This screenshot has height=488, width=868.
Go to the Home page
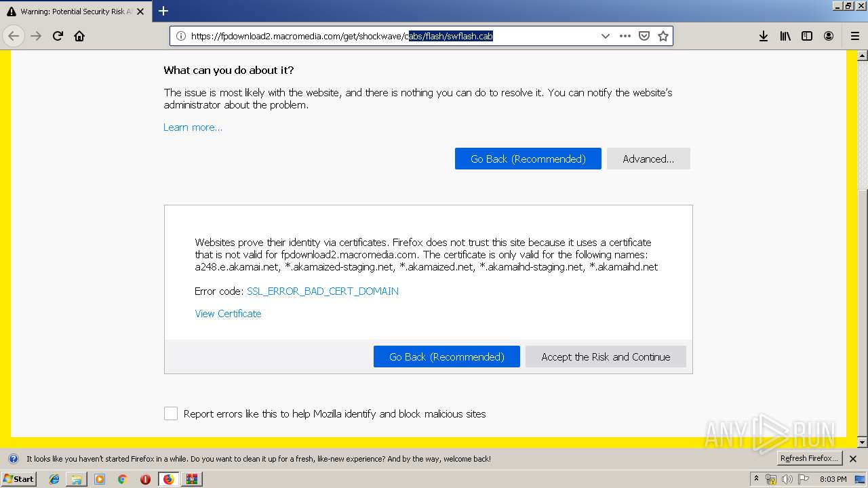coord(79,36)
